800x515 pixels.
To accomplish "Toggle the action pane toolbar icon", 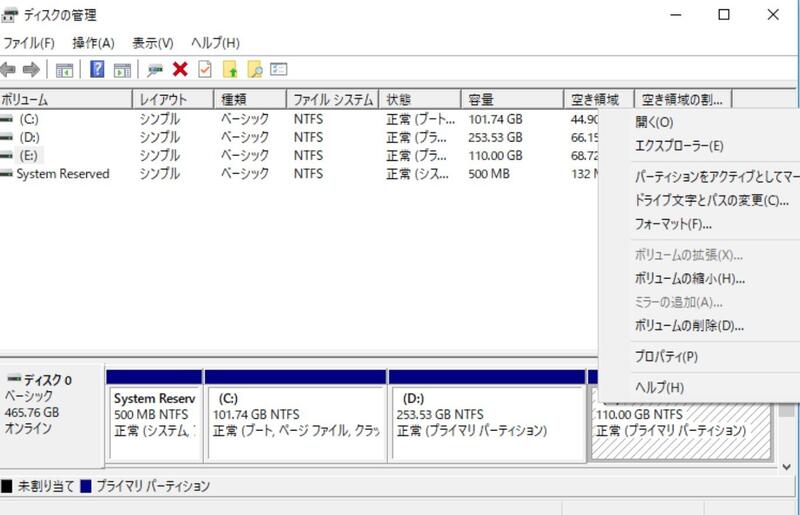I will pos(122,70).
